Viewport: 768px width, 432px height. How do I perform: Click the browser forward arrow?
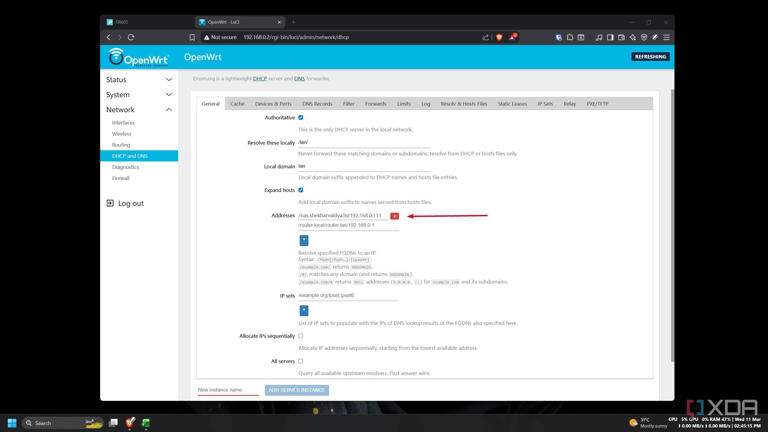[x=120, y=37]
